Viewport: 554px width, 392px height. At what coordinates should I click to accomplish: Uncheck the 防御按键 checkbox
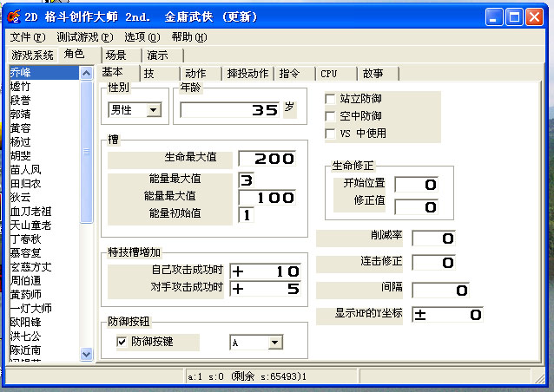[x=122, y=342]
